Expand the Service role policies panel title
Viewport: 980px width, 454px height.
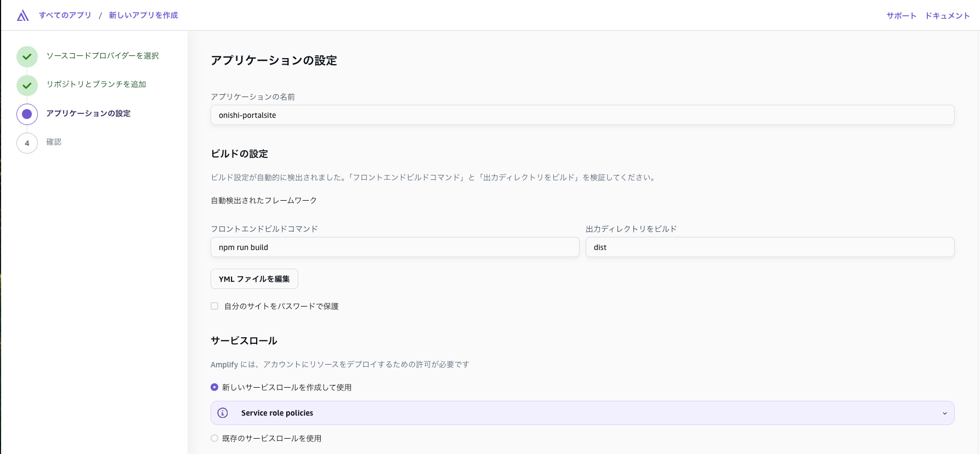[277, 413]
